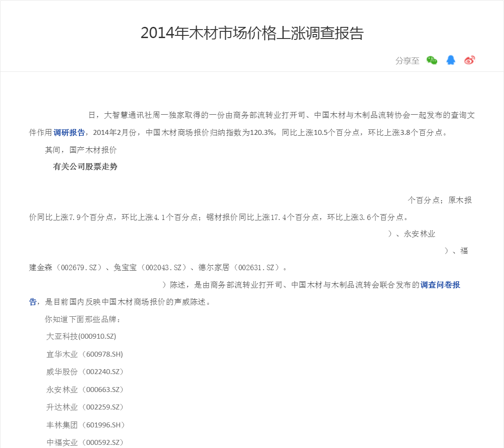Share the article to WeChat
Image resolution: width=504 pixels, height=448 pixels.
pyautogui.click(x=432, y=60)
